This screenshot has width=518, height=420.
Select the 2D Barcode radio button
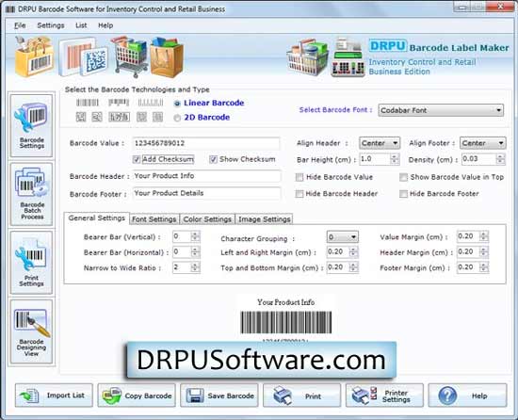click(177, 118)
